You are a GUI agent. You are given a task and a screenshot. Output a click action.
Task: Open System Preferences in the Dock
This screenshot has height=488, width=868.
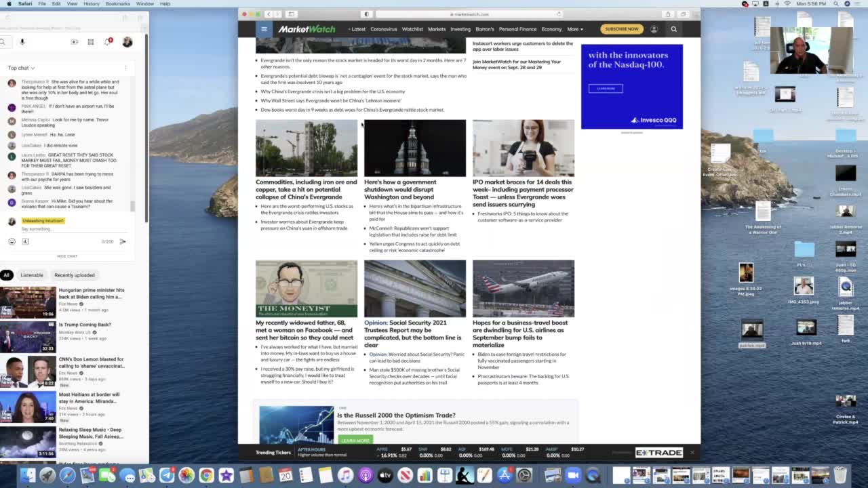pos(524,475)
